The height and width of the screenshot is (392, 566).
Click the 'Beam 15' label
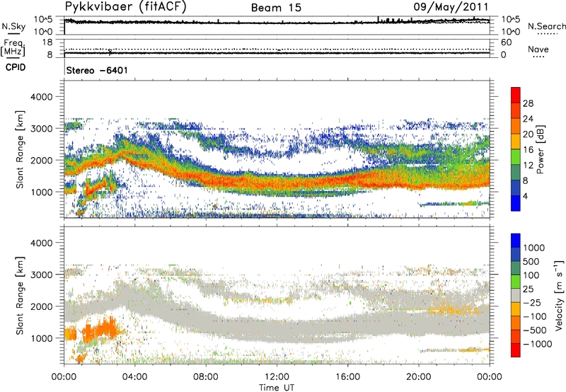tap(276, 8)
